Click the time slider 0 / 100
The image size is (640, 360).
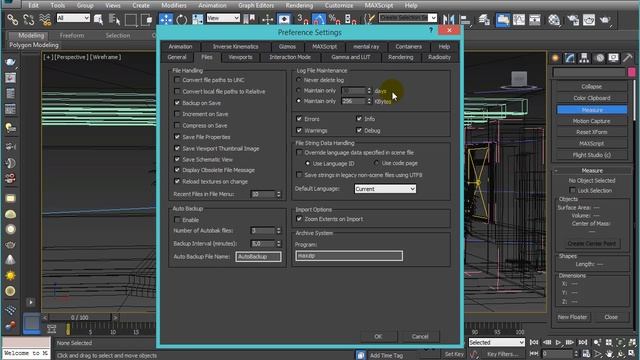[80, 317]
